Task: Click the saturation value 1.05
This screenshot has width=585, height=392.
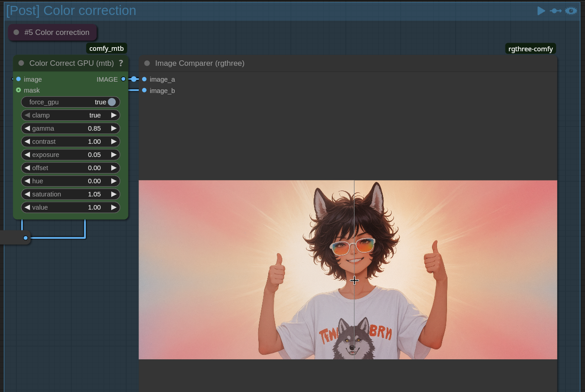Action: [x=94, y=194]
